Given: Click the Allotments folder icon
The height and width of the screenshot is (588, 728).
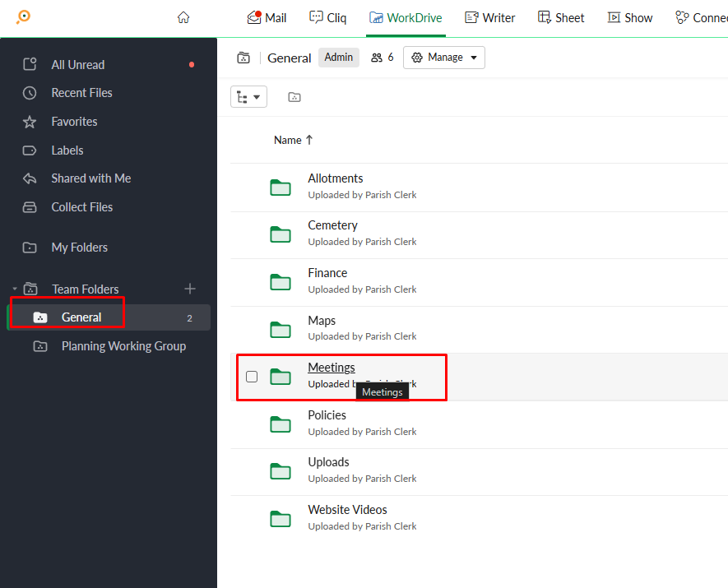Looking at the screenshot, I should 281,187.
